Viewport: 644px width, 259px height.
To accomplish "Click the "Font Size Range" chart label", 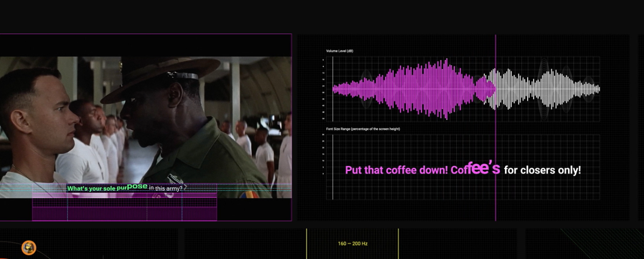I will coord(363,129).
